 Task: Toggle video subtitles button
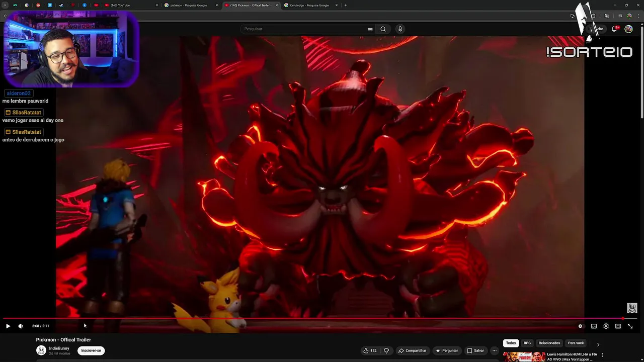594,326
